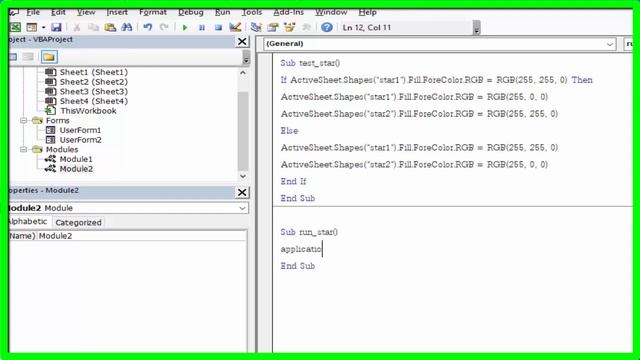Screen dimensions: 640x360
Task: Open toolbar options arrow after Ln 12, Col 11
Action: point(476,29)
